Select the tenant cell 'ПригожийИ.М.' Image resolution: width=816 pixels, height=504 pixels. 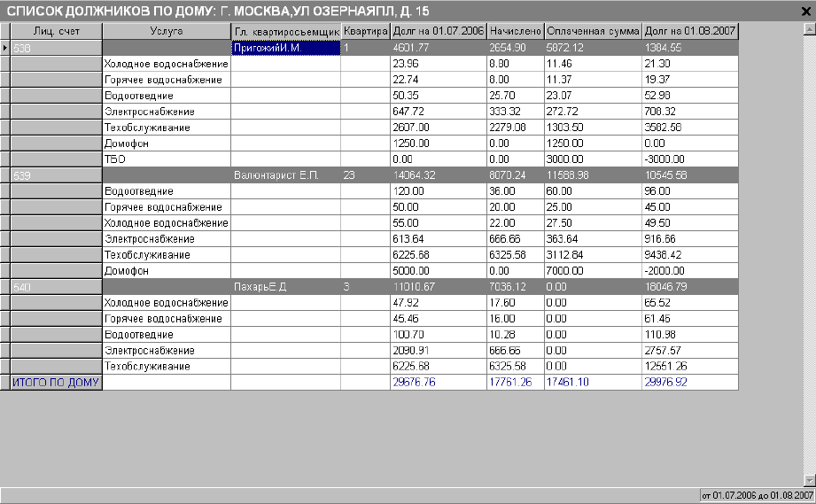point(285,48)
